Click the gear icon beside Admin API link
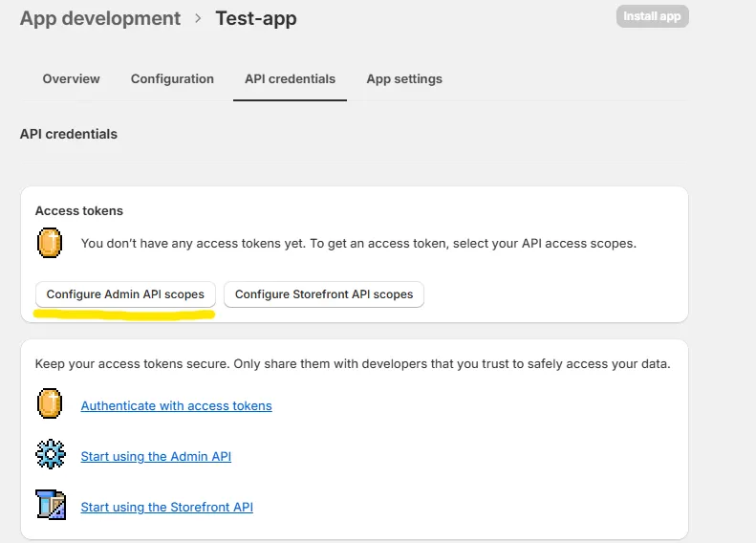 coord(50,454)
